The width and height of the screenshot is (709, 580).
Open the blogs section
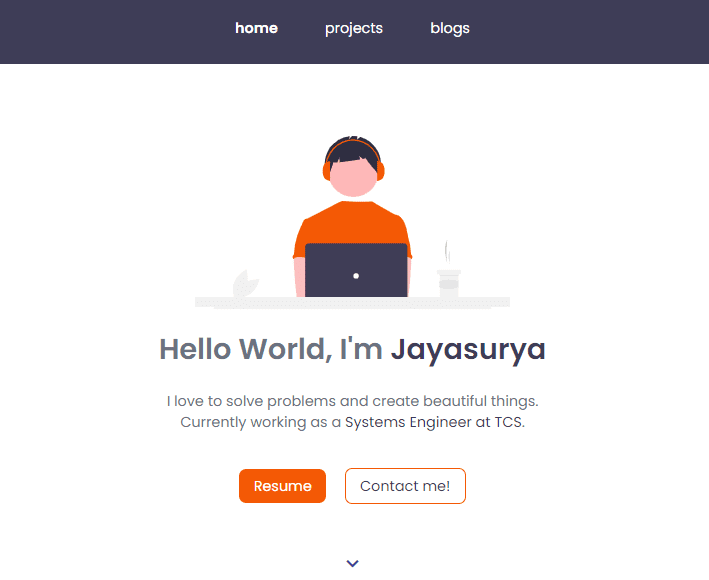(450, 28)
